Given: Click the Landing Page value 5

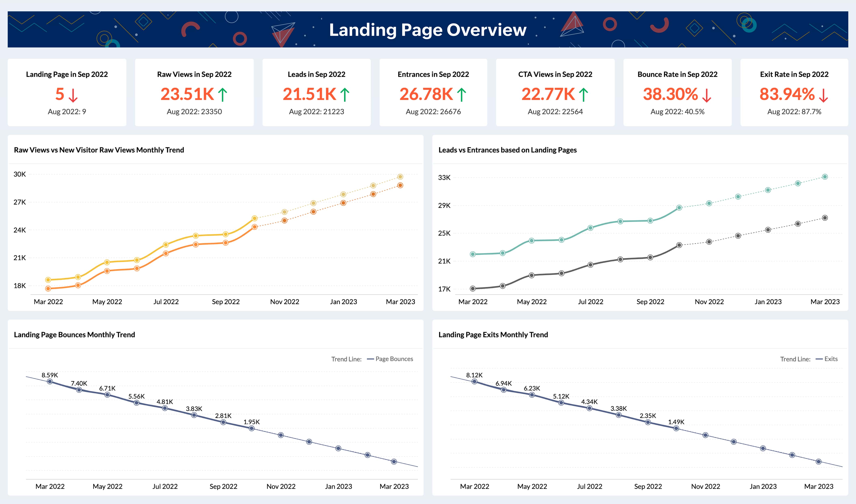Looking at the screenshot, I should (60, 94).
